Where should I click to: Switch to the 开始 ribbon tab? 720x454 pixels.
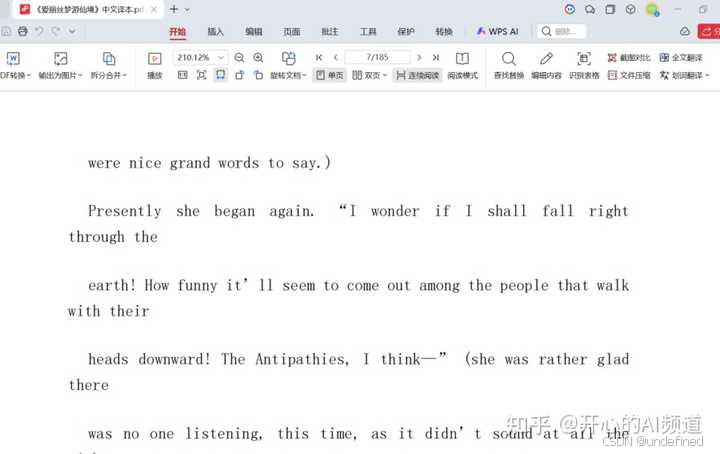pos(177,31)
